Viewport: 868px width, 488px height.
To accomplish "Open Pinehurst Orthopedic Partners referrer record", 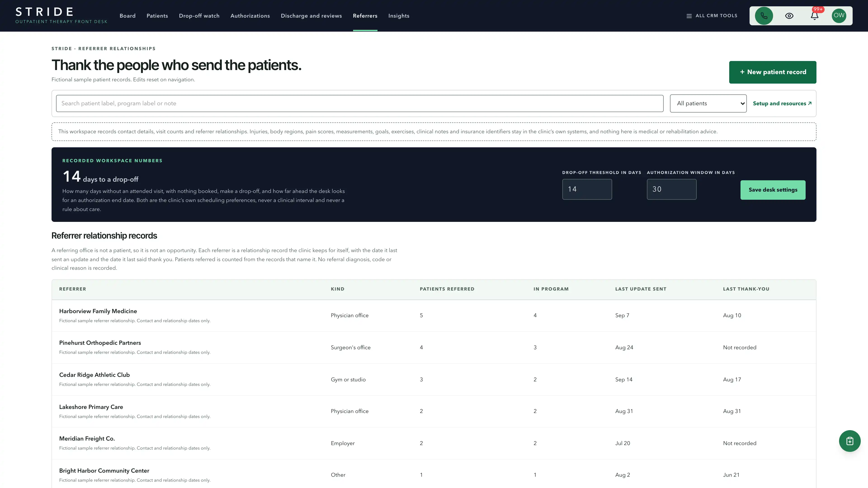I will click(100, 343).
